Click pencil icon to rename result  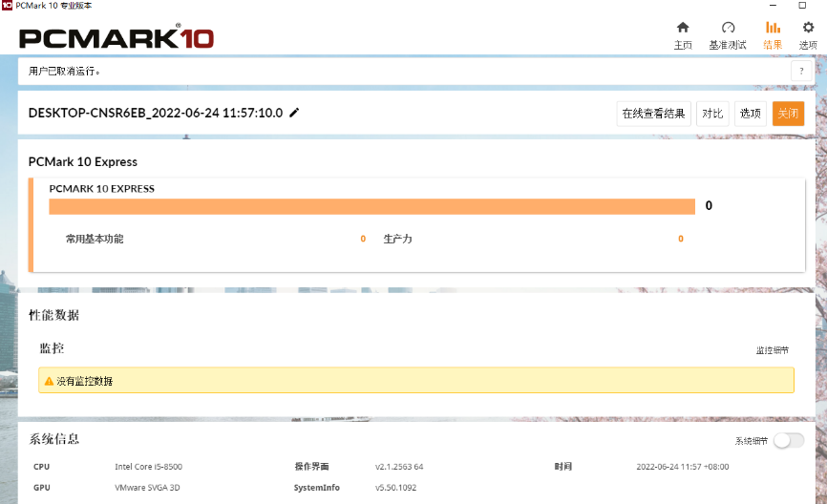click(x=294, y=113)
